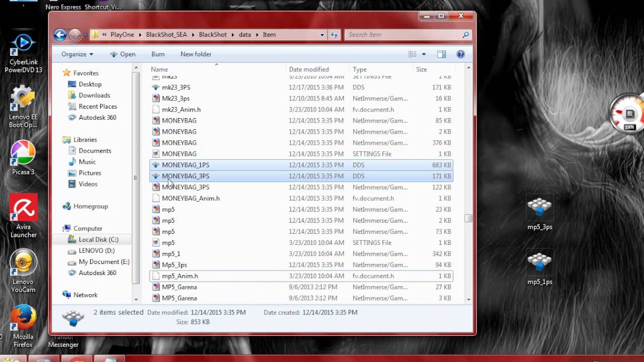Toggle the preview pane icon
The height and width of the screenshot is (362, 644).
[441, 54]
